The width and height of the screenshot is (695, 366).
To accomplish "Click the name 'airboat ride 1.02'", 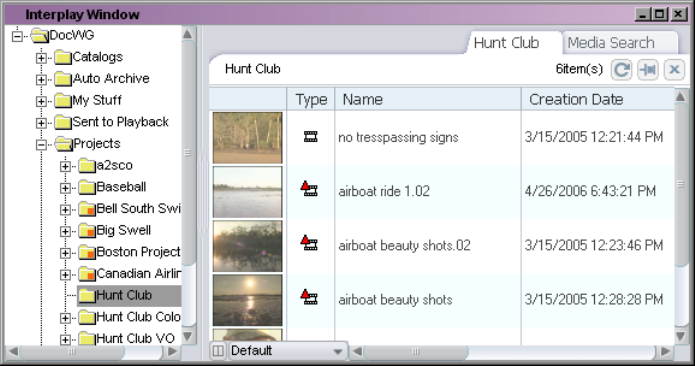I will (x=384, y=191).
